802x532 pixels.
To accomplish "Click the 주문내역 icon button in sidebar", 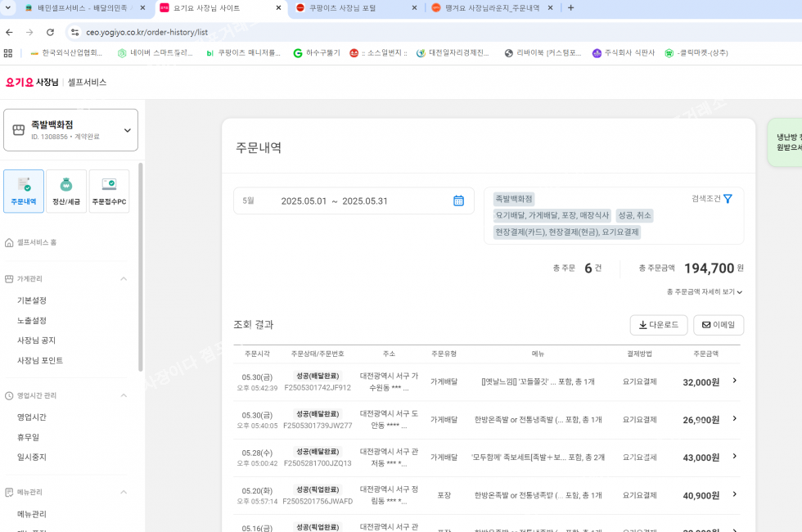I will (x=24, y=191).
